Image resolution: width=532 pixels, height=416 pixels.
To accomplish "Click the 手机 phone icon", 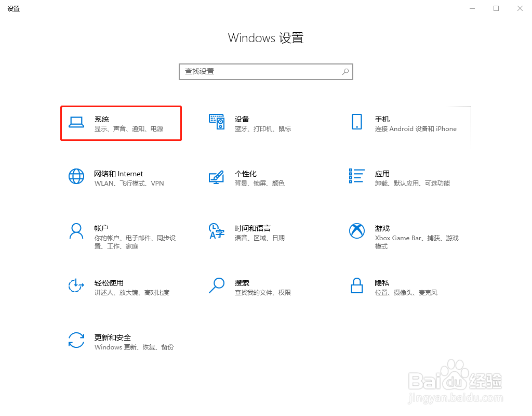I will [356, 122].
